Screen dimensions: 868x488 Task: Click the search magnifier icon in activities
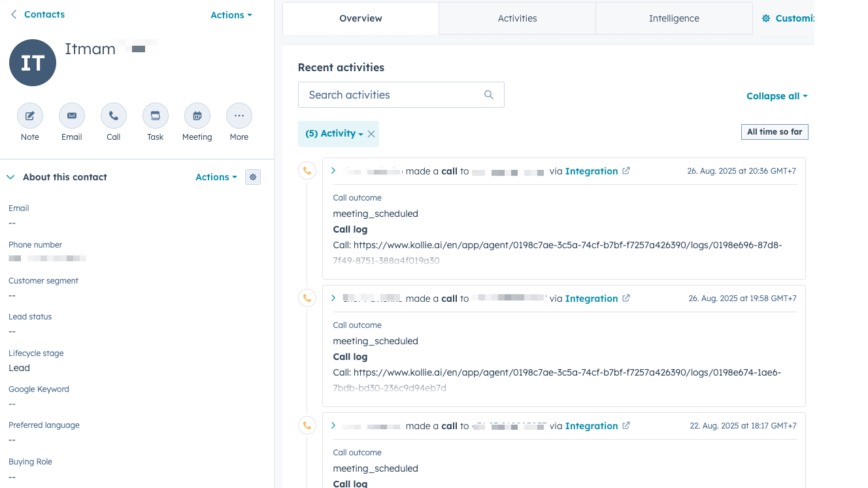(489, 95)
